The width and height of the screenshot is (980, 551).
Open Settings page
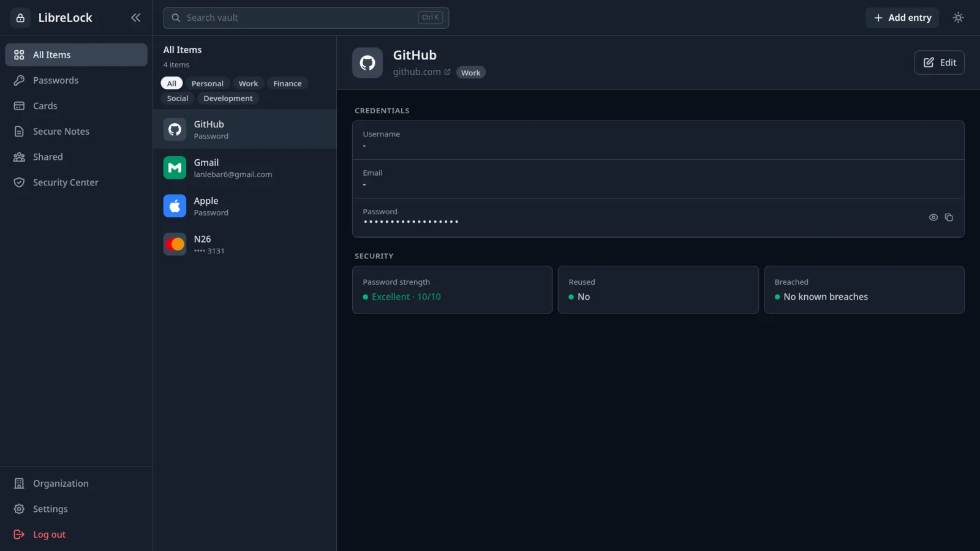pos(76,509)
